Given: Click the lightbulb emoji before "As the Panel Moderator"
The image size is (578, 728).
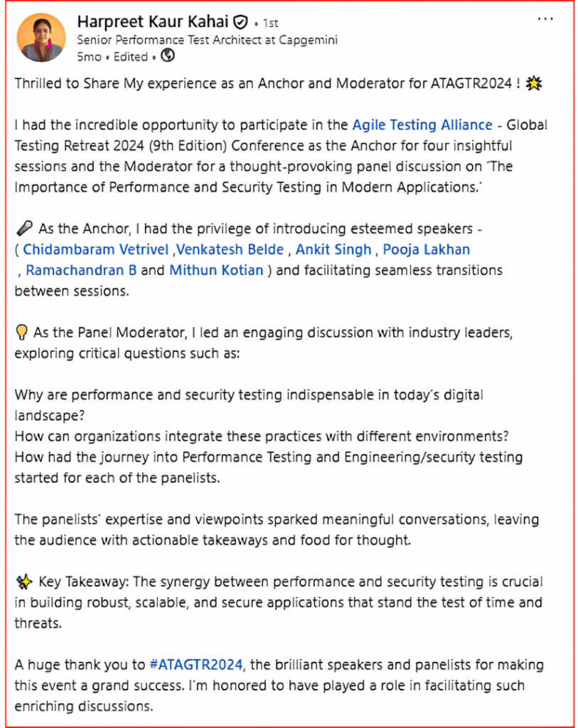Looking at the screenshot, I should (x=22, y=332).
